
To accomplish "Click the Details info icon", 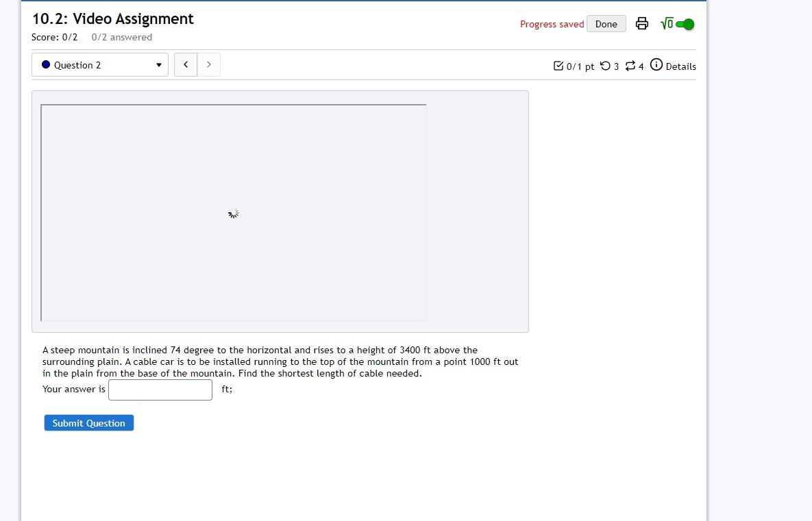I will point(656,64).
